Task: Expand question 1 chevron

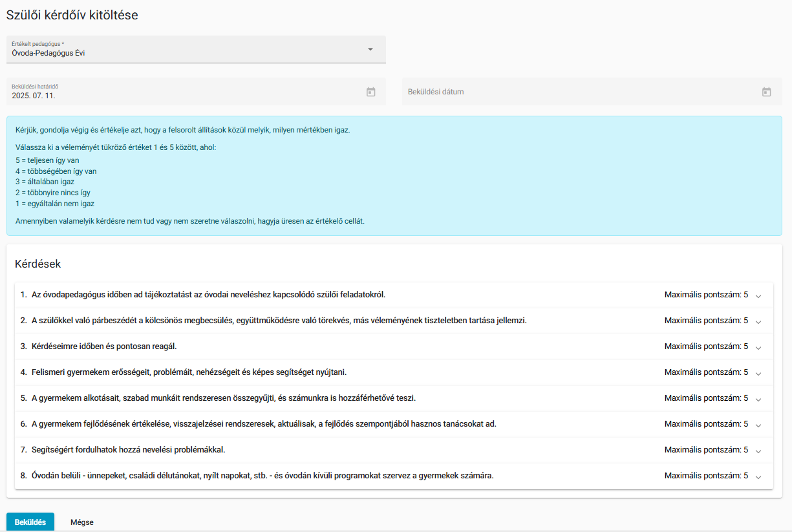Action: (x=758, y=295)
